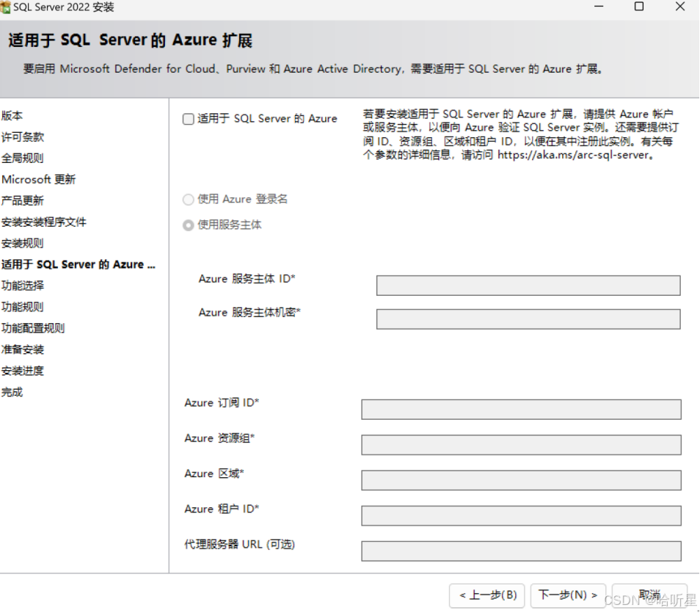Viewport: 700px width, 613px height.
Task: Click the proxy server URL optional field
Action: 521,551
